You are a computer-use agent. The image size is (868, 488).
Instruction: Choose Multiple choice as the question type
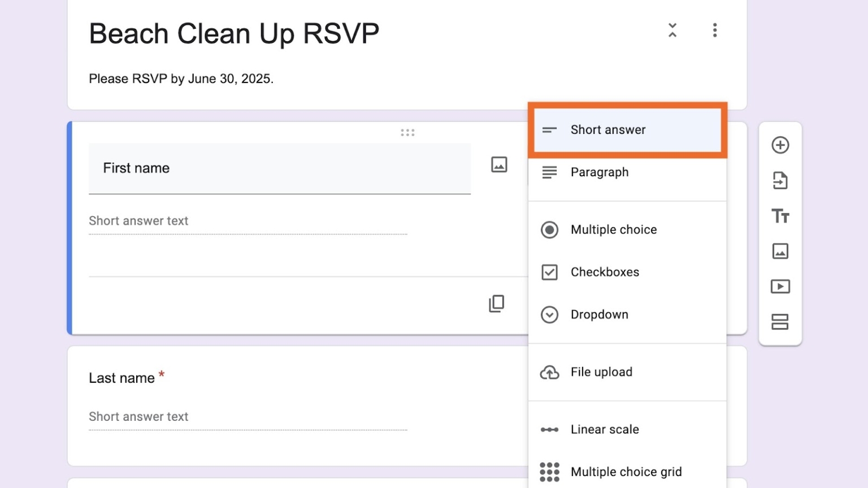pyautogui.click(x=614, y=230)
